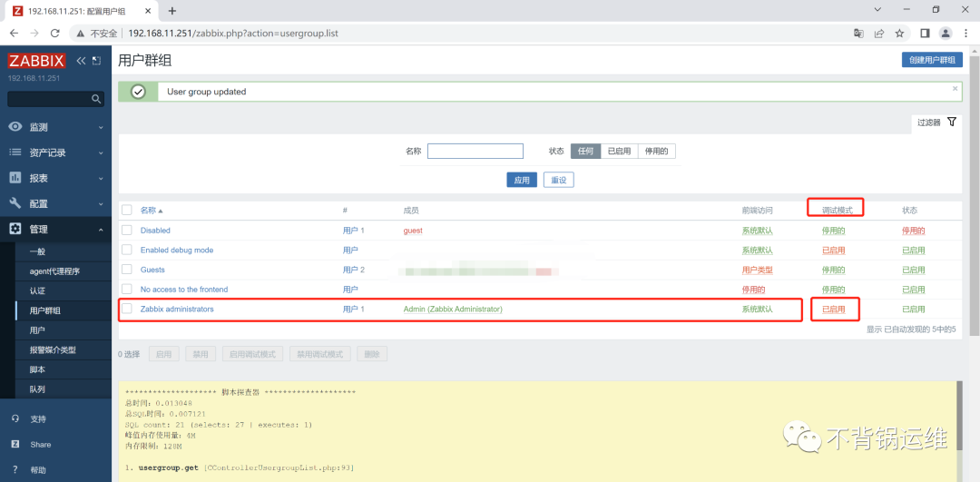The width and height of the screenshot is (980, 482).
Task: Close the User group updated message
Action: [x=955, y=89]
